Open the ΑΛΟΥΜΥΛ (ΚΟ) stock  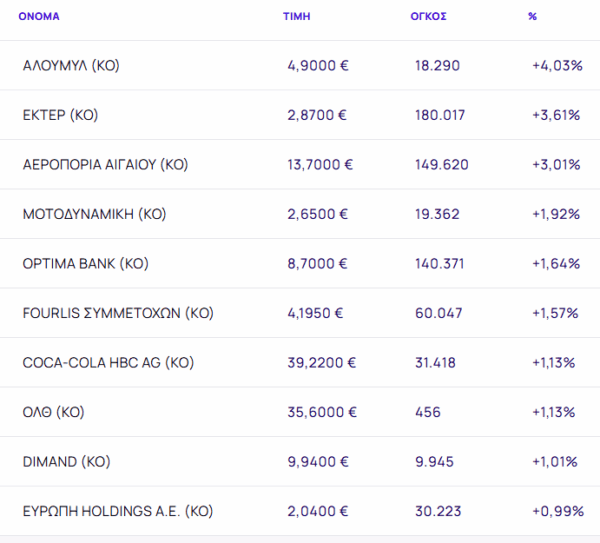coord(71,66)
